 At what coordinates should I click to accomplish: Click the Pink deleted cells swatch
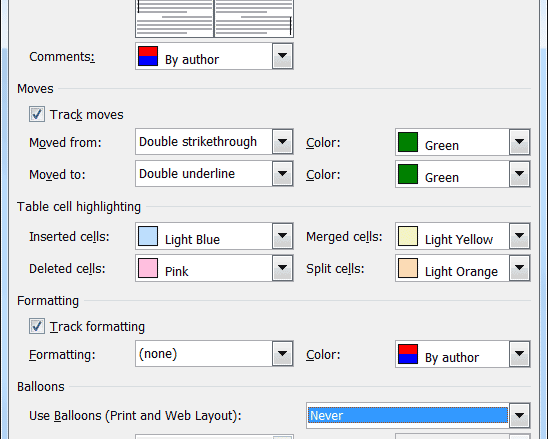point(148,268)
